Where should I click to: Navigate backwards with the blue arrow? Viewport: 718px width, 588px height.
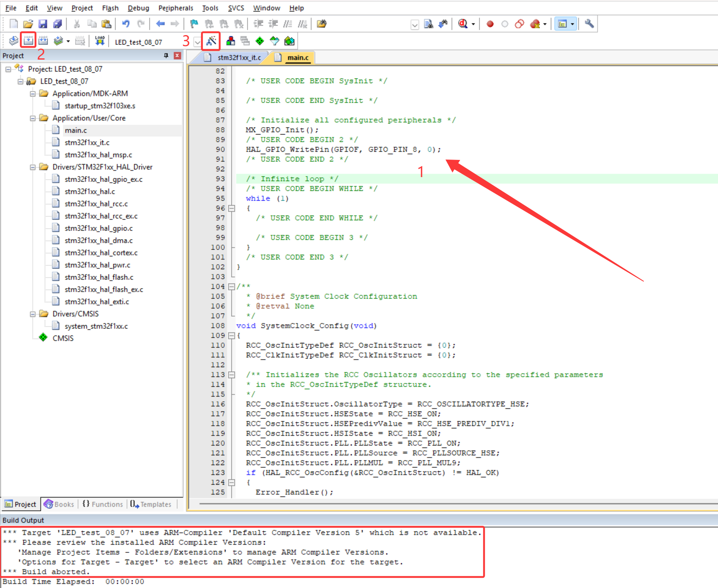pyautogui.click(x=160, y=24)
